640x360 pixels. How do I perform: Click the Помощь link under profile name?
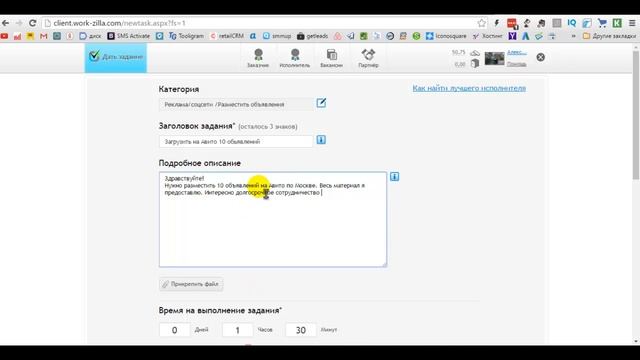(x=517, y=64)
